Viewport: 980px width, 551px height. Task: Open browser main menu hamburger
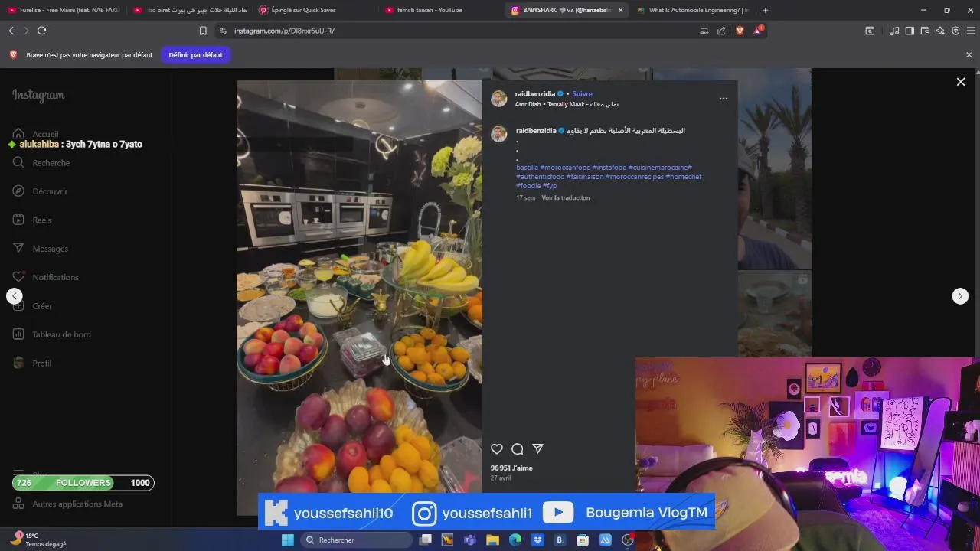[x=971, y=31]
